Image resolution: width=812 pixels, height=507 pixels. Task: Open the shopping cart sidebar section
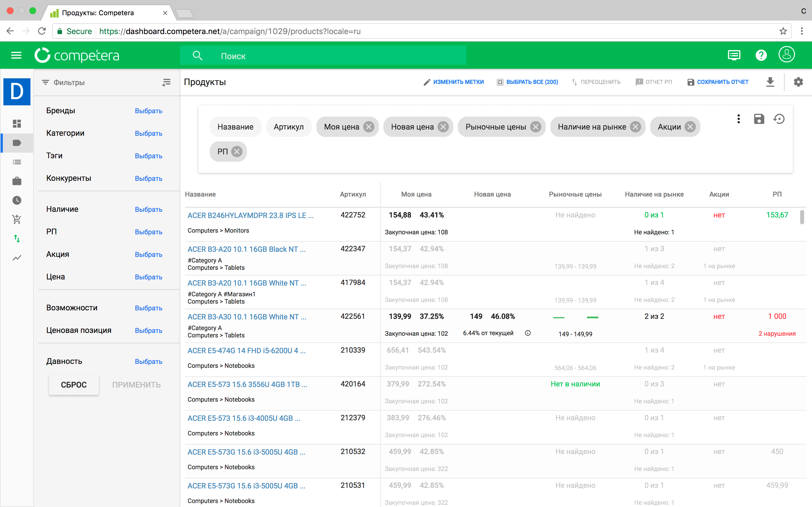(17, 220)
